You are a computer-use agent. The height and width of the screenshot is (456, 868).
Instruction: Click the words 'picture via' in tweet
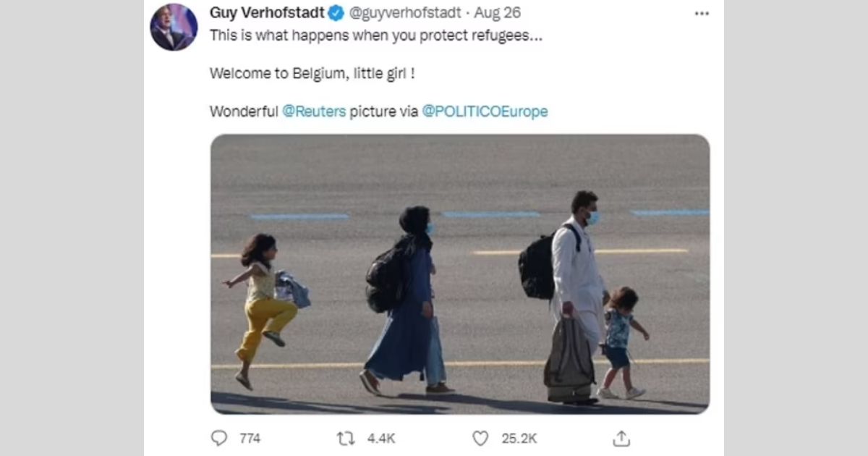click(x=384, y=111)
